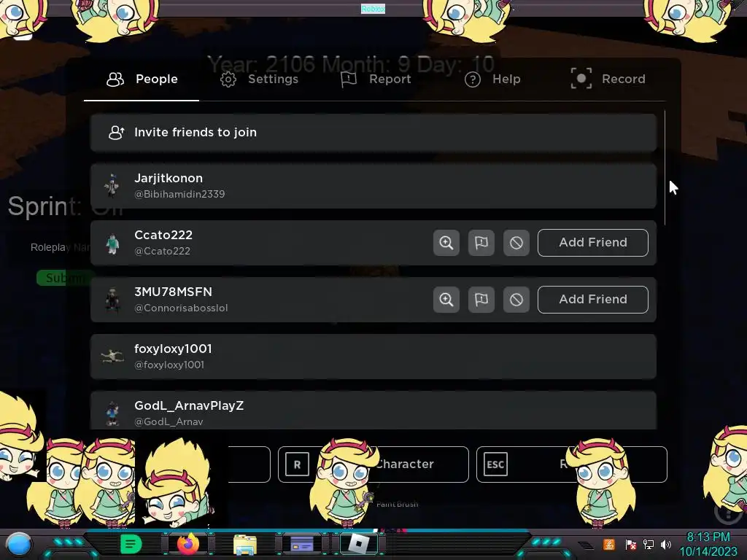Click the green Submit button behind menu
Viewport: 747px width, 560px height.
tap(64, 278)
